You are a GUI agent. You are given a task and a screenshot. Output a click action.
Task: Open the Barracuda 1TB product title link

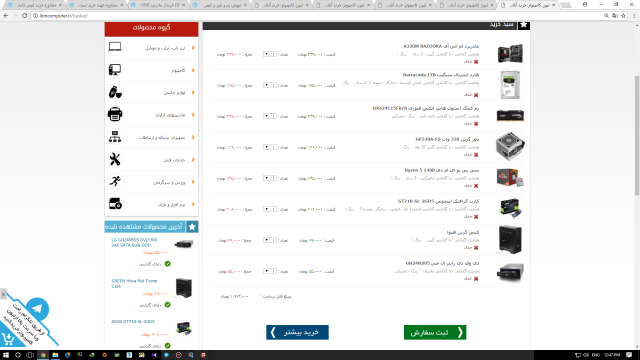pyautogui.click(x=441, y=75)
